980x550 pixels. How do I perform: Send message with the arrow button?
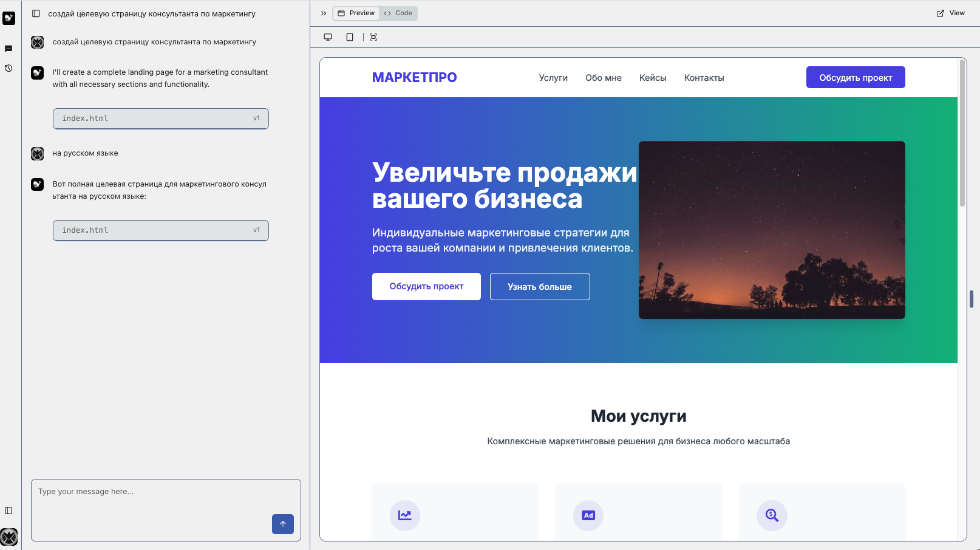pos(282,524)
